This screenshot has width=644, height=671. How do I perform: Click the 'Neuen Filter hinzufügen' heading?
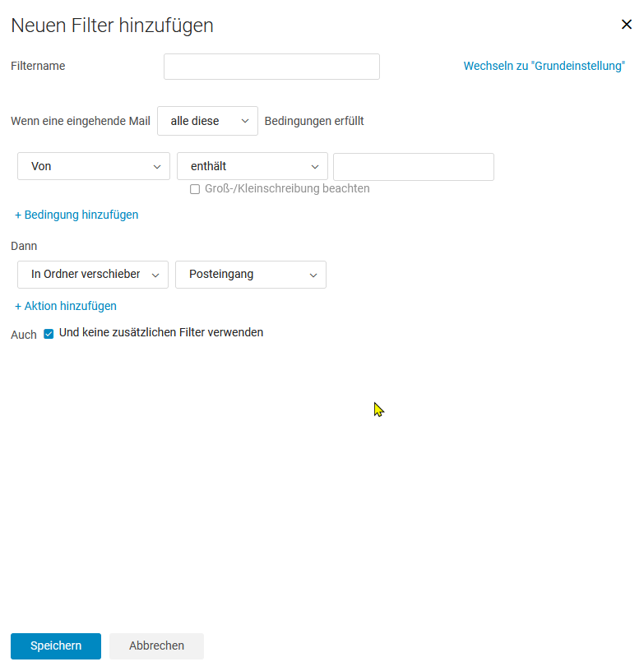click(112, 25)
